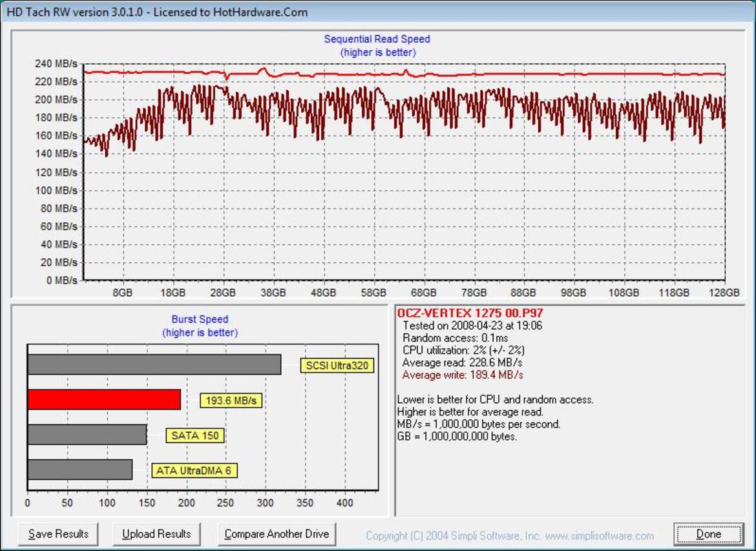Click the Average read: 228.6 MB/s line
The image size is (756, 551).
coord(462,362)
